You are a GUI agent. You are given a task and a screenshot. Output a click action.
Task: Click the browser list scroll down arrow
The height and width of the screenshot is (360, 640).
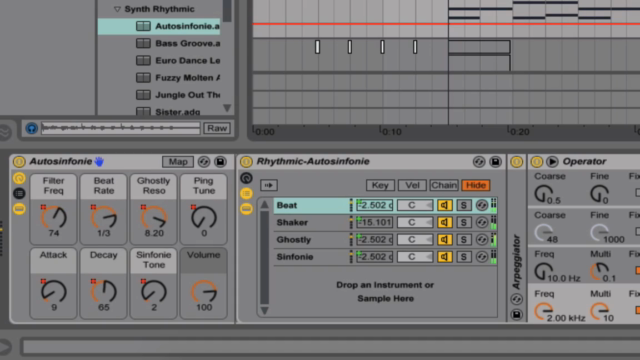click(x=227, y=108)
